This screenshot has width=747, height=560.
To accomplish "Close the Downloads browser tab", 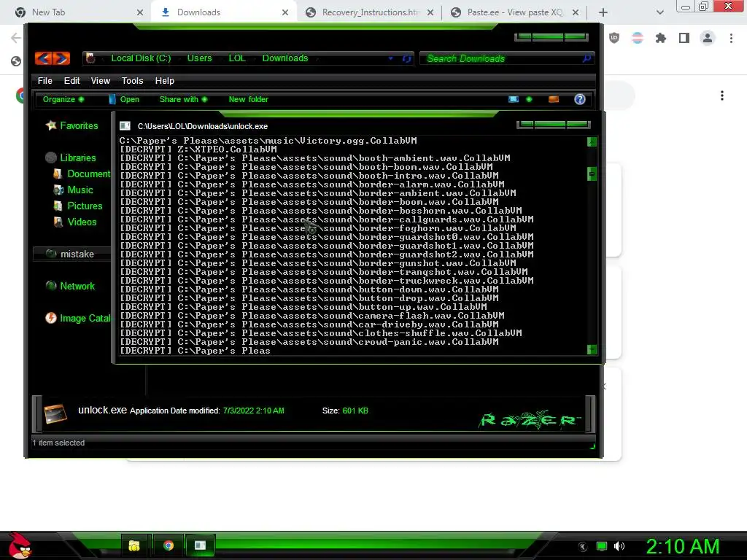I will click(285, 12).
